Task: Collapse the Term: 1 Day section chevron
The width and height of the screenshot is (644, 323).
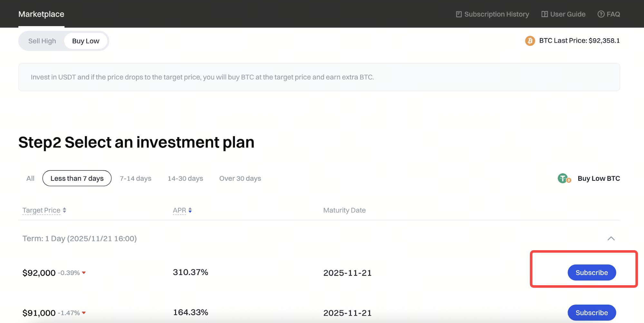Action: pyautogui.click(x=611, y=239)
